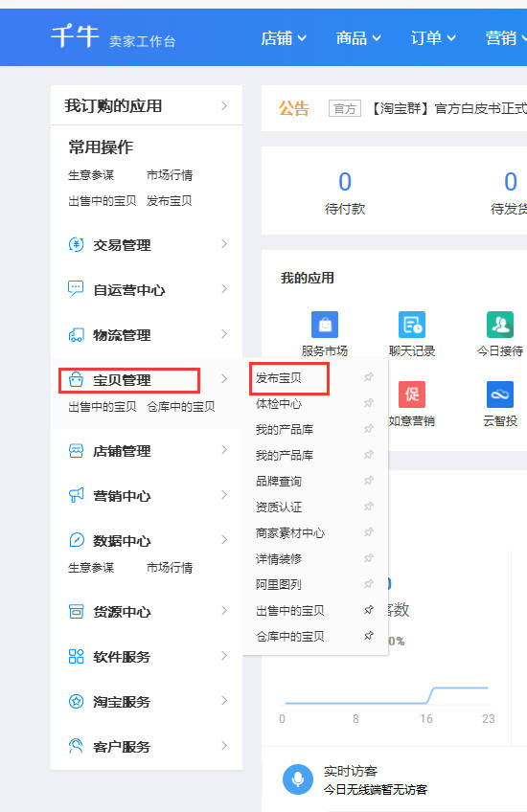Open the 服务市场 app icon
527x812 pixels.
tap(325, 325)
